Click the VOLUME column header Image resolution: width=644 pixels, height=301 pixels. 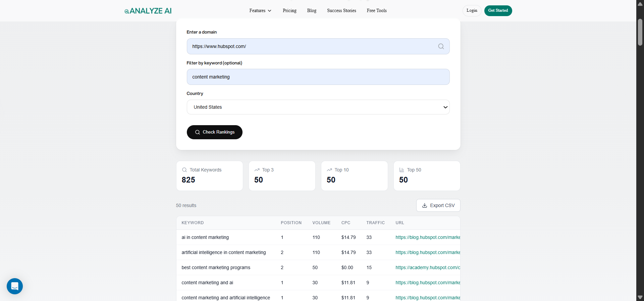(321, 223)
